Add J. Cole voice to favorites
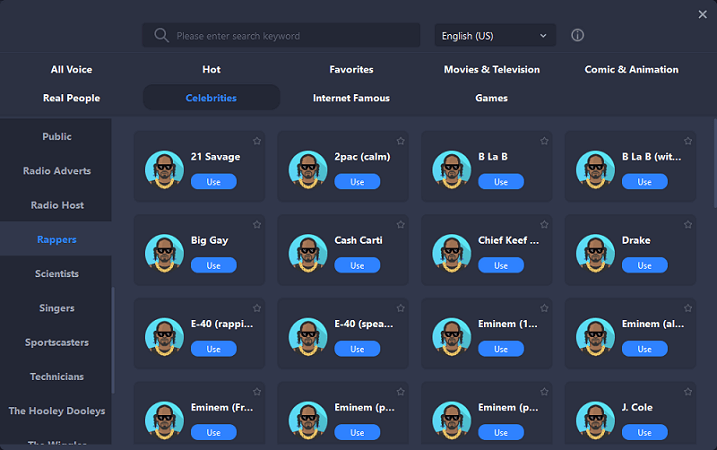Screen dimensions: 717x450 pyautogui.click(x=688, y=392)
